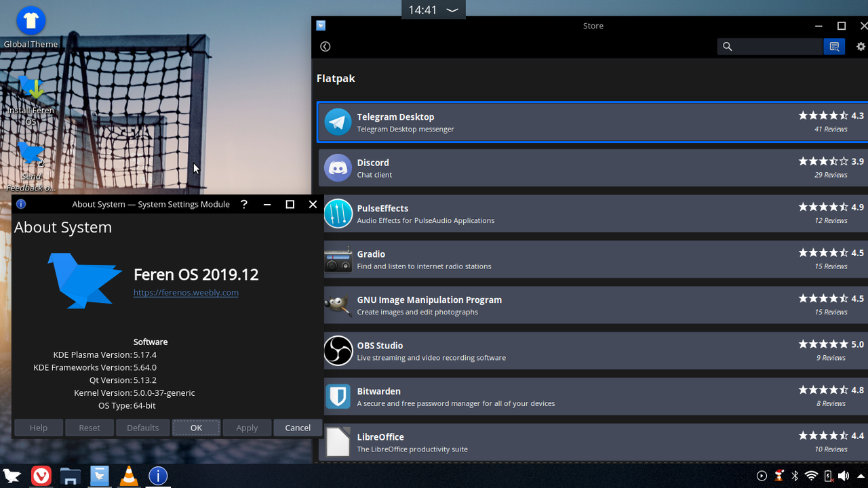Click the Telegram Desktop paper plane icon

click(x=338, y=122)
